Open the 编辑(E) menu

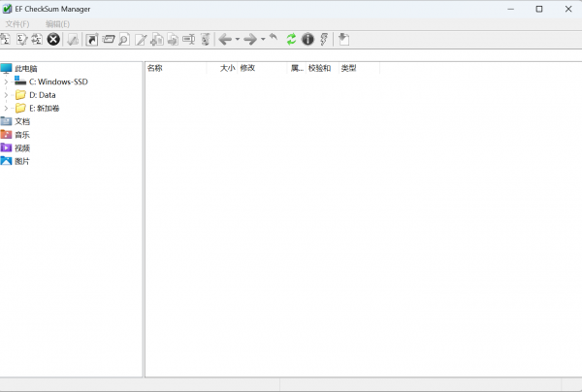click(57, 24)
